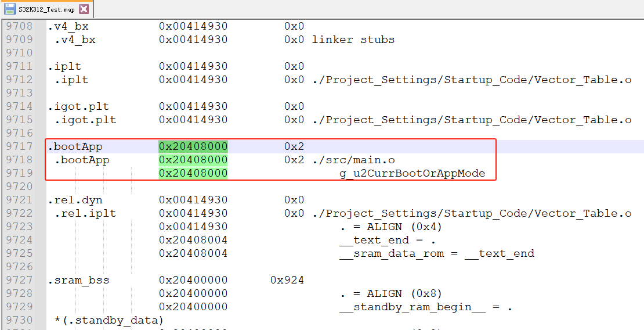Switch to the S32K312_Test.map tab
644x330 pixels.
point(46,9)
